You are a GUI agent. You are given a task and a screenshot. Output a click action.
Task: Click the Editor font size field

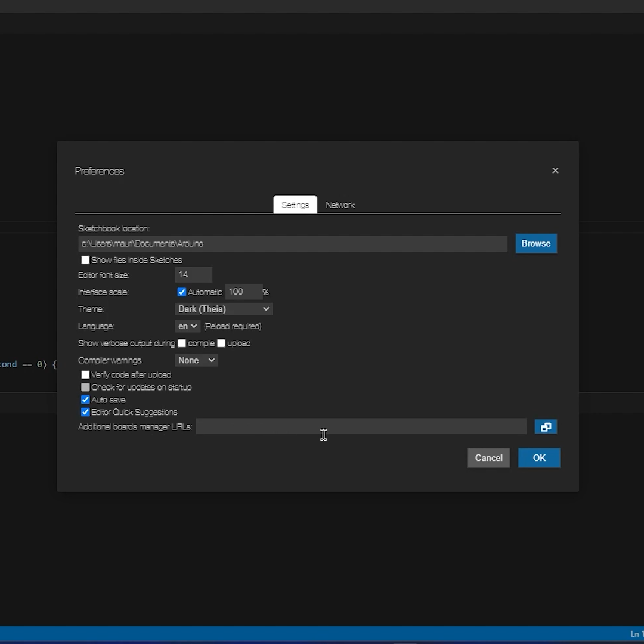click(193, 275)
